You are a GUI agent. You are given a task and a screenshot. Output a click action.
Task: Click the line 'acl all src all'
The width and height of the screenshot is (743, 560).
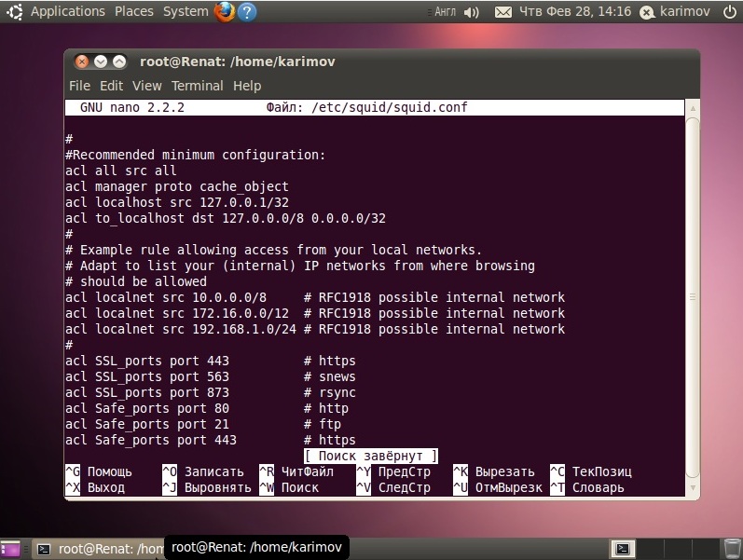click(121, 171)
